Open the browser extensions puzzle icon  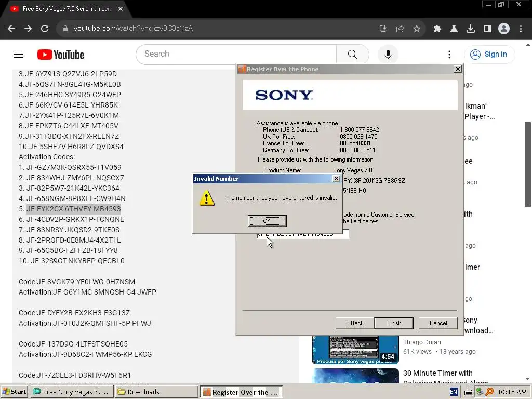coord(437,29)
